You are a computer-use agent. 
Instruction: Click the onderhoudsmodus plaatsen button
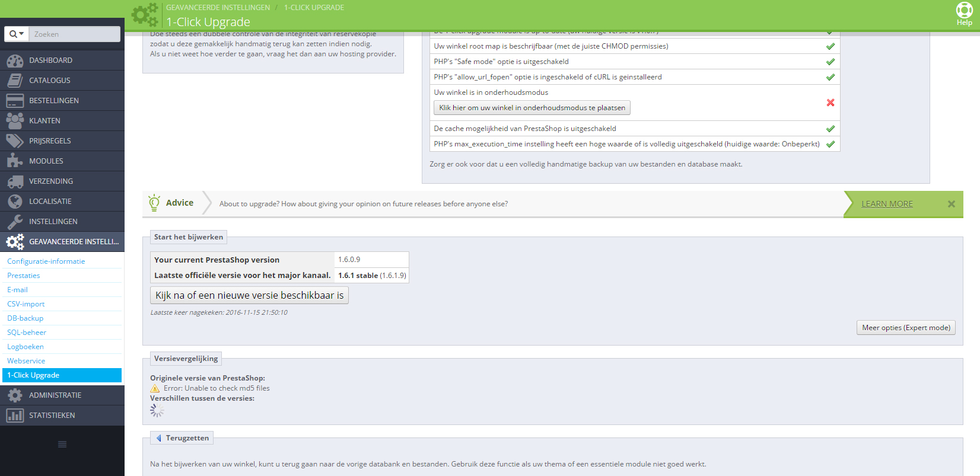coord(532,108)
